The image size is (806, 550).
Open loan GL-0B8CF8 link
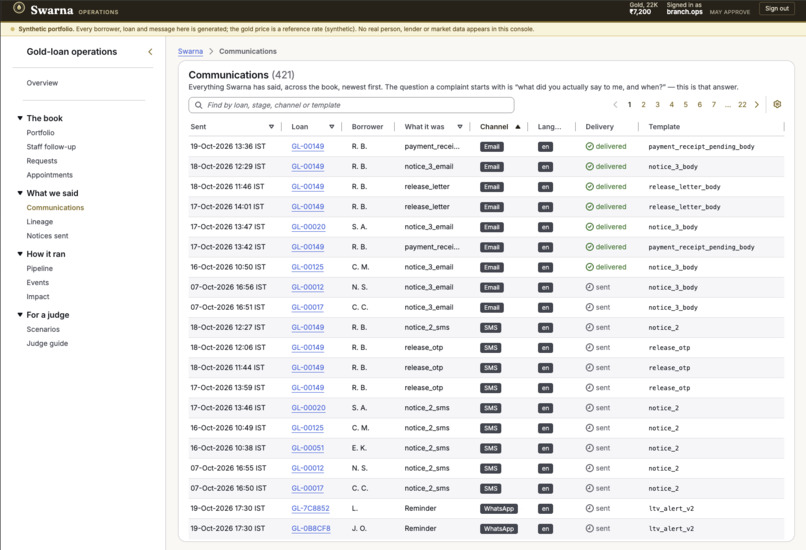tap(310, 528)
